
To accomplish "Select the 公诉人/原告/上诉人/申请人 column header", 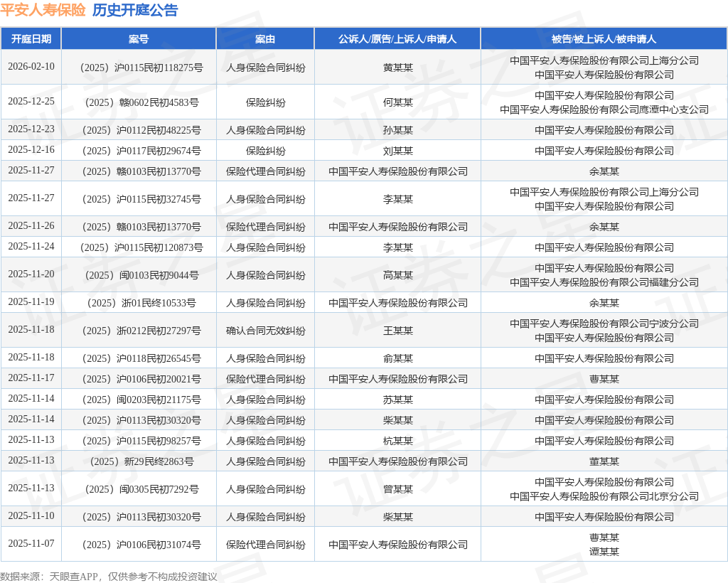I will point(397,39).
